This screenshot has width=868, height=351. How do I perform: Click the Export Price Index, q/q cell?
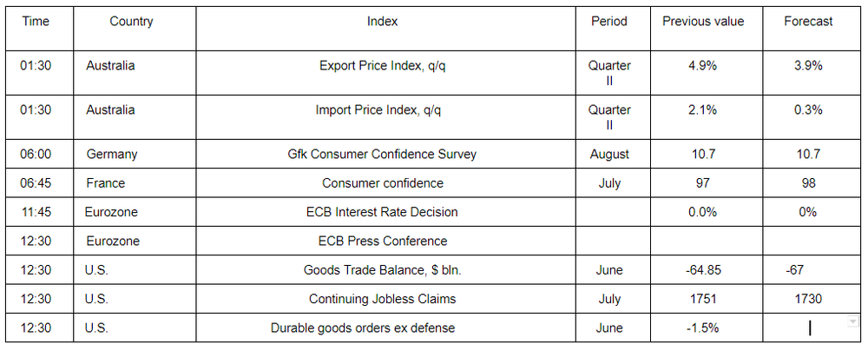pyautogui.click(x=385, y=73)
